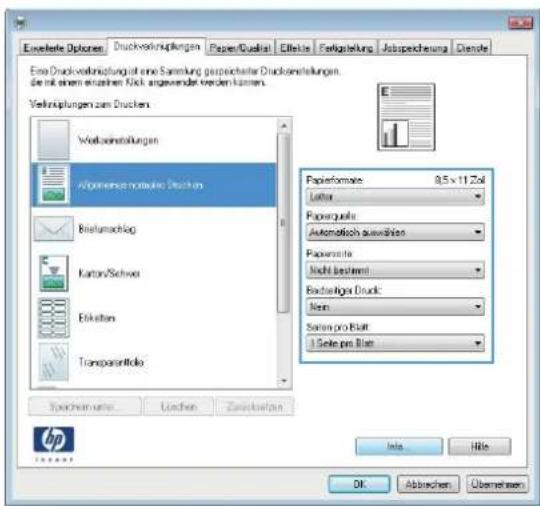540x506 pixels.
Task: Select the Werkseinstellungen text entry
Action: [x=118, y=140]
